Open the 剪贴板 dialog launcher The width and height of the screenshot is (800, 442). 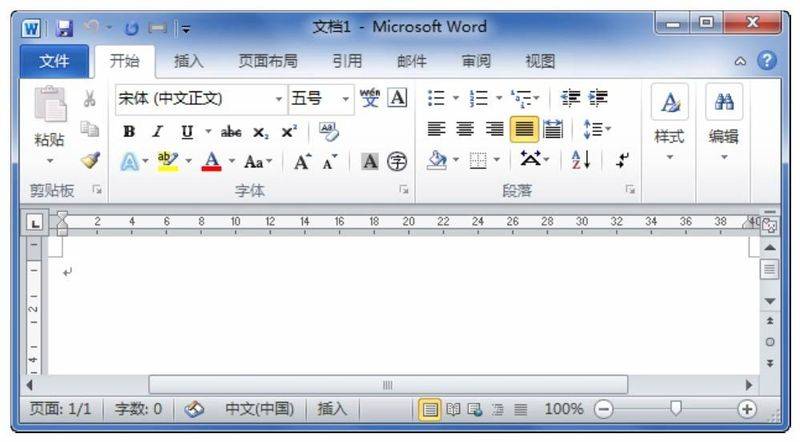coord(97,190)
